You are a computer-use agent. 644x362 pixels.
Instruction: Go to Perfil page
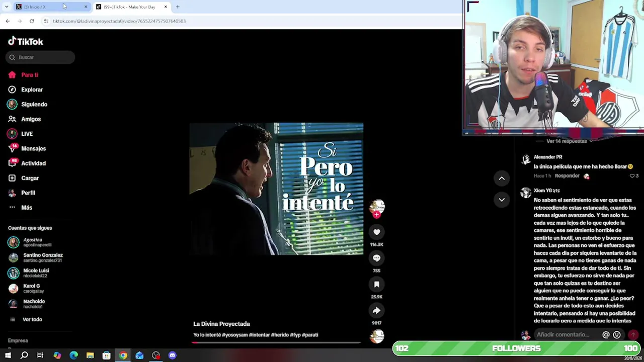click(28, 193)
